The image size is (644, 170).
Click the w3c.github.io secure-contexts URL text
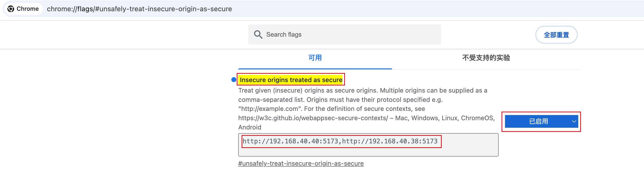coord(313,118)
